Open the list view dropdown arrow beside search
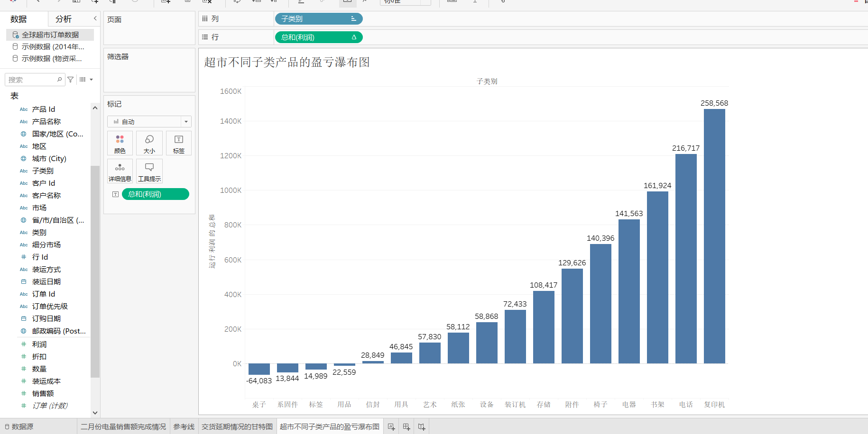868x434 pixels. click(91, 80)
